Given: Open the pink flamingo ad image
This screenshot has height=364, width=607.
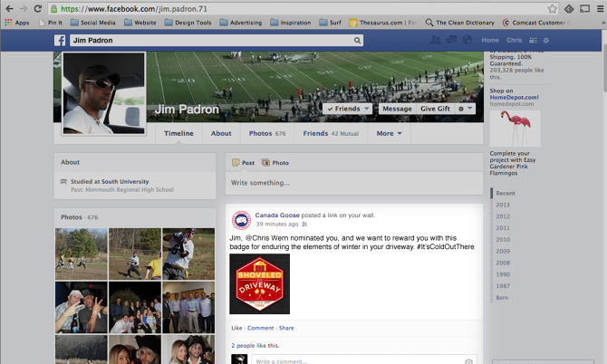Looking at the screenshot, I should tap(515, 129).
